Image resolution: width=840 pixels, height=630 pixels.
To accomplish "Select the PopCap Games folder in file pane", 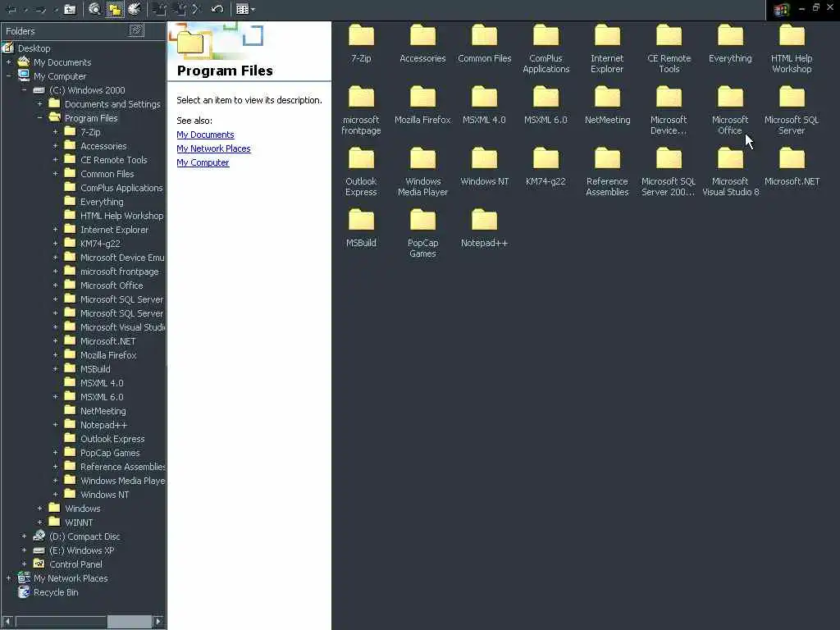I will tap(422, 234).
